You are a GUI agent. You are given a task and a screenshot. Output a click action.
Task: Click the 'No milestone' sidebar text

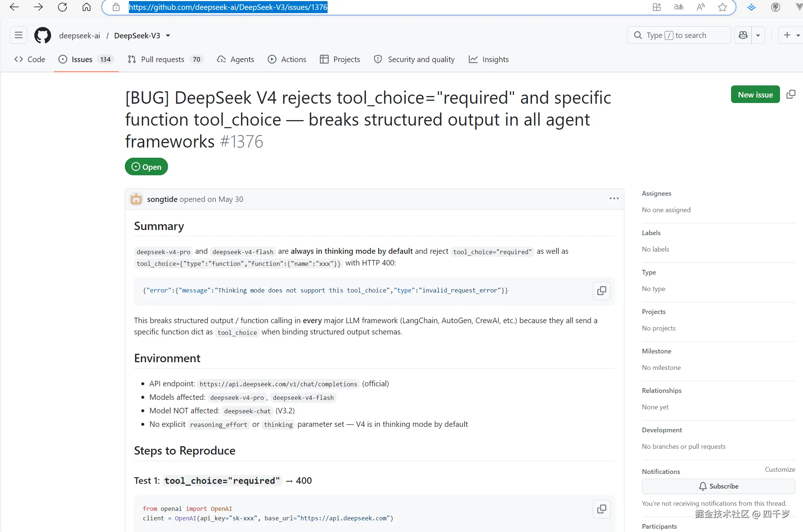[x=661, y=368]
